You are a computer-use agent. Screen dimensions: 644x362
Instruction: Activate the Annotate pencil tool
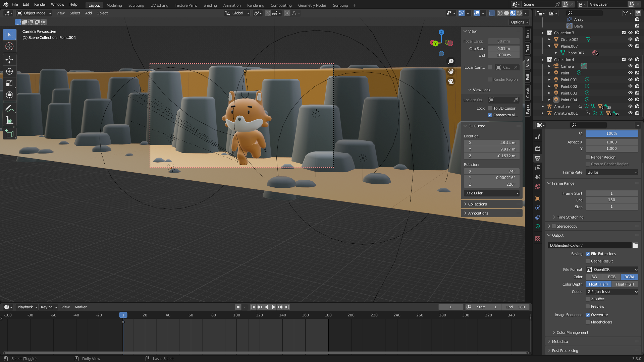click(x=9, y=108)
